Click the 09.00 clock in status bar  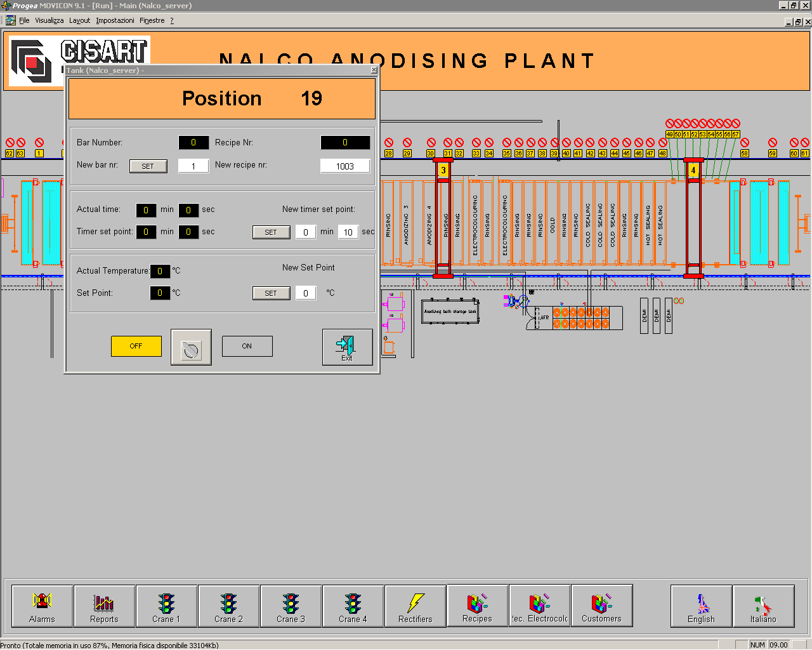pyautogui.click(x=778, y=645)
